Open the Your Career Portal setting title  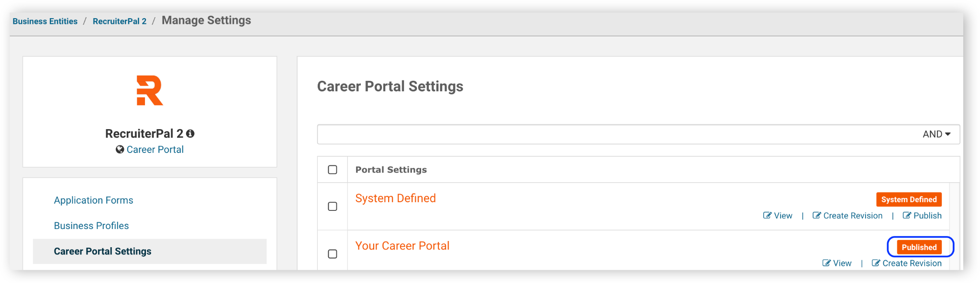pos(402,246)
